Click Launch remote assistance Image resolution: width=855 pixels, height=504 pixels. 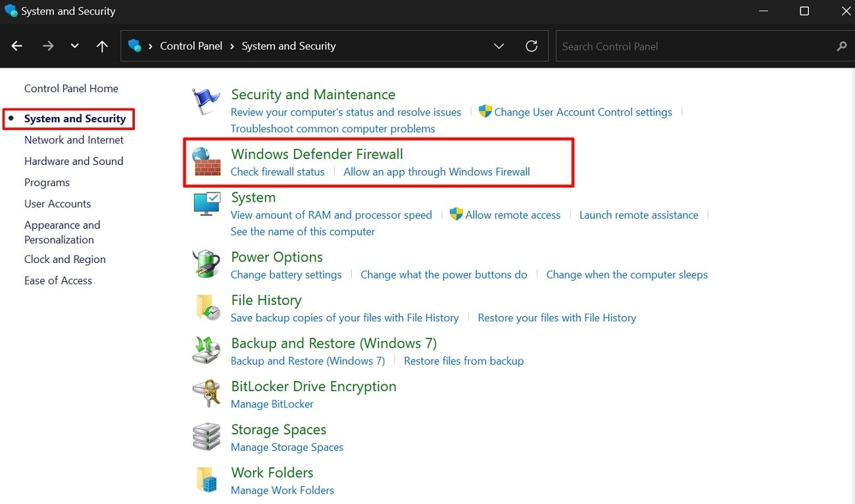639,215
